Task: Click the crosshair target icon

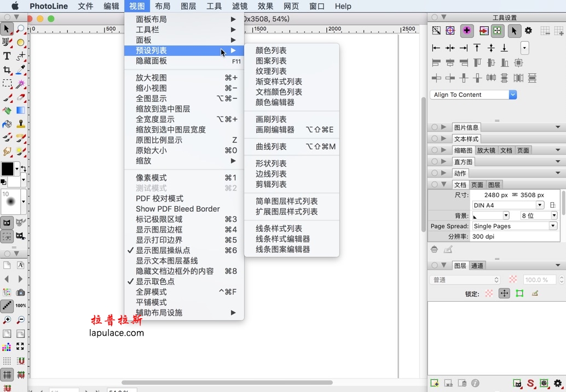Action: pos(450,31)
